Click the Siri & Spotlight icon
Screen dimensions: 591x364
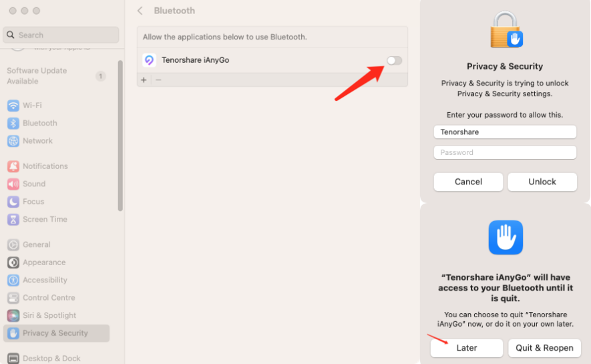click(13, 315)
